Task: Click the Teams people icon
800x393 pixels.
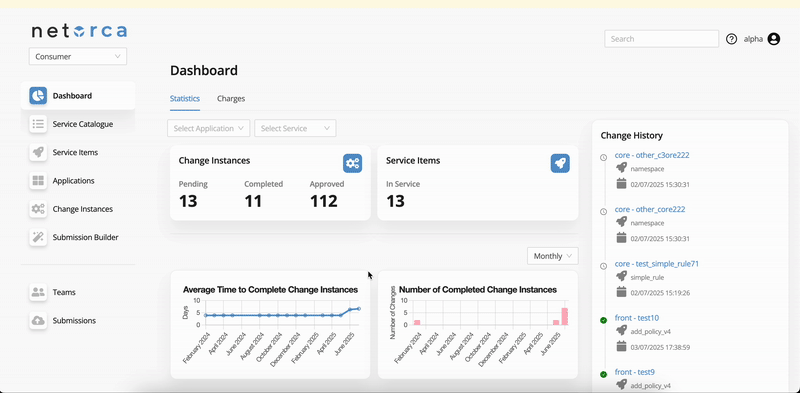Action: click(x=38, y=292)
